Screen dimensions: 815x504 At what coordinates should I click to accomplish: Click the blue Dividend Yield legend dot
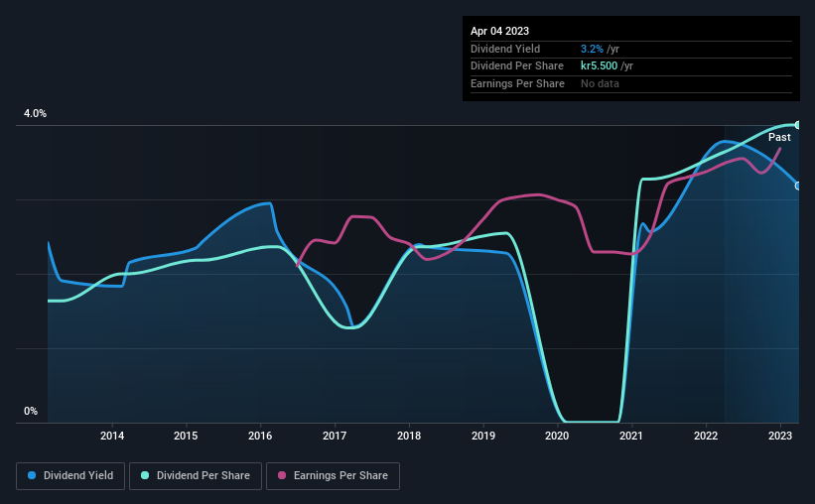click(32, 475)
